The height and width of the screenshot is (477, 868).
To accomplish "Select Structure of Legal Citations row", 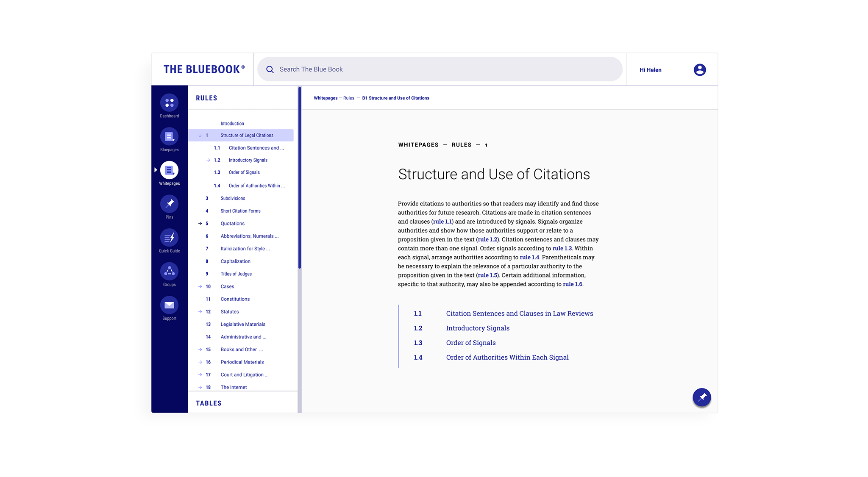I will tap(241, 136).
